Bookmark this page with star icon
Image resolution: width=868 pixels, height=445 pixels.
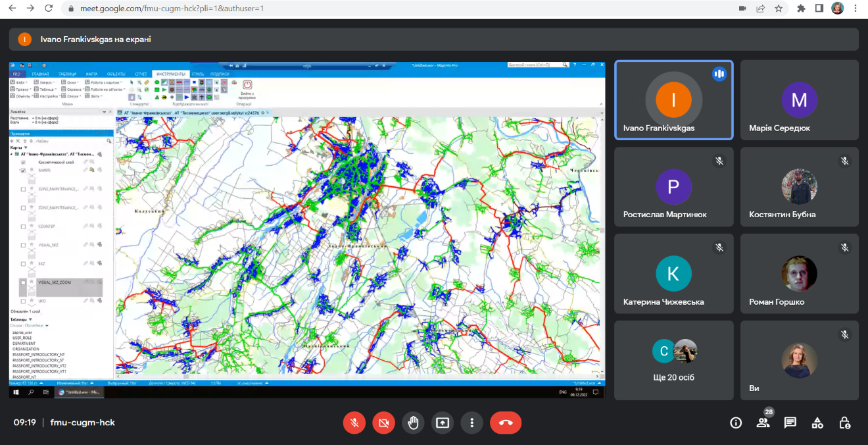(x=779, y=9)
